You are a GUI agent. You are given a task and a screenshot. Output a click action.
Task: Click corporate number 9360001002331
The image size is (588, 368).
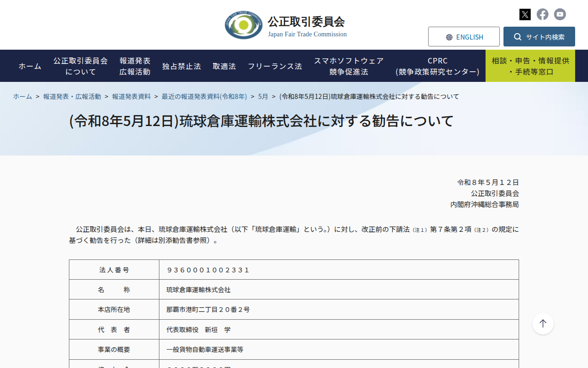click(208, 270)
